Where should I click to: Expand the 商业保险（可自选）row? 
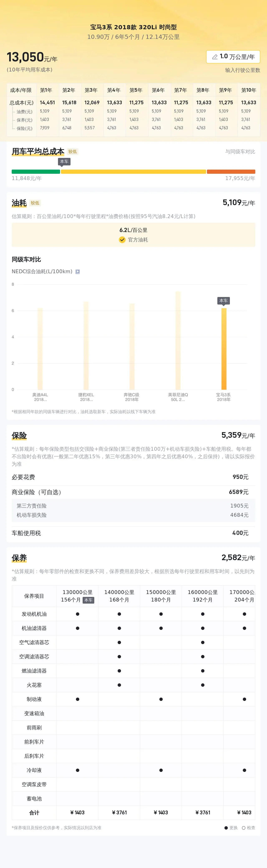133,492
